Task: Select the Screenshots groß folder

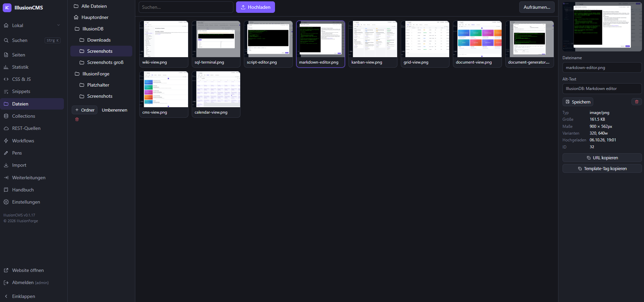Action: 101,62
